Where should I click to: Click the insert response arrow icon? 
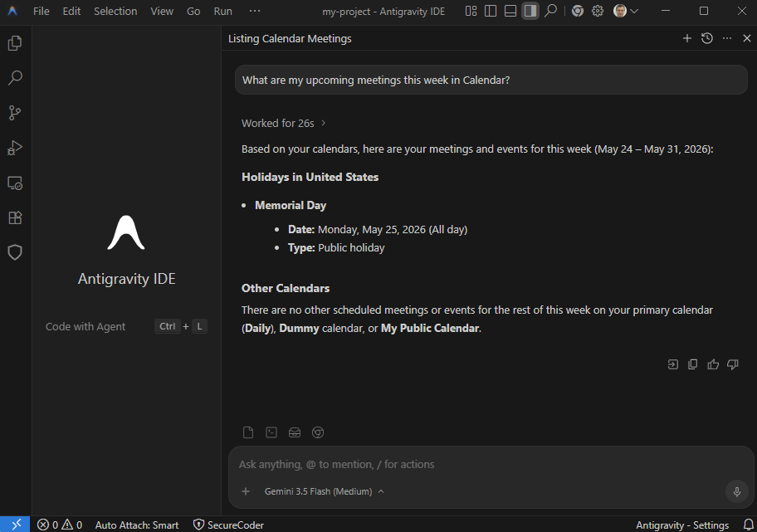pyautogui.click(x=673, y=364)
